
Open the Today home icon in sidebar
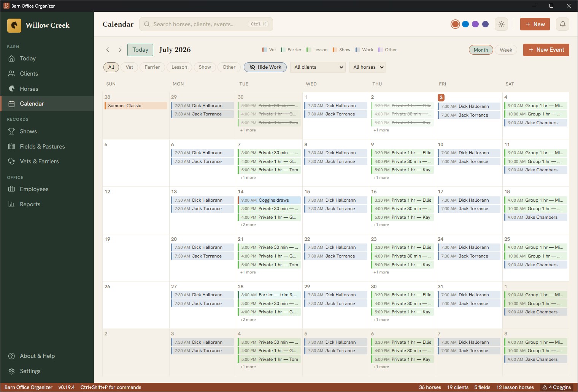click(x=12, y=58)
